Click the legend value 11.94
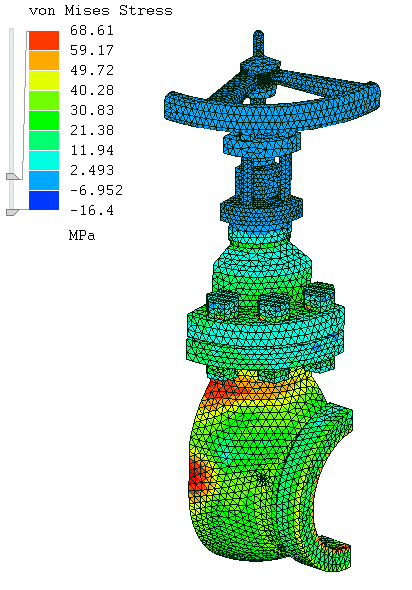This screenshot has height=590, width=412. click(91, 150)
